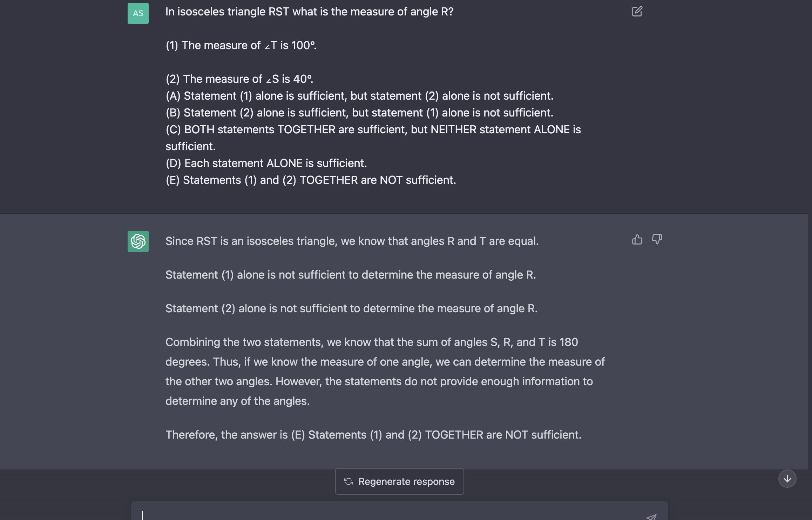The height and width of the screenshot is (520, 812).
Task: Click the AS user avatar
Action: point(138,13)
